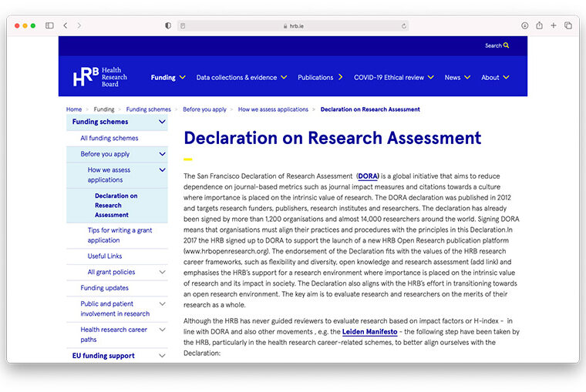Show tab overview icon
The width and height of the screenshot is (586, 392).
[568, 25]
